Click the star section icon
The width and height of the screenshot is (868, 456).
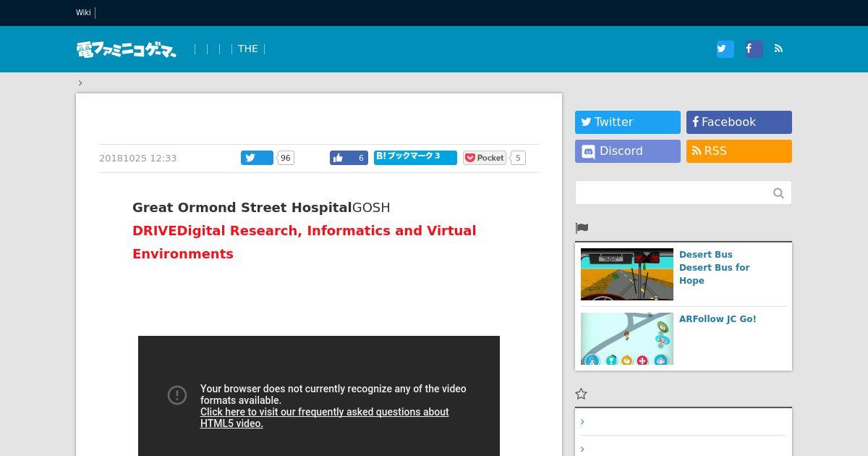tap(581, 394)
